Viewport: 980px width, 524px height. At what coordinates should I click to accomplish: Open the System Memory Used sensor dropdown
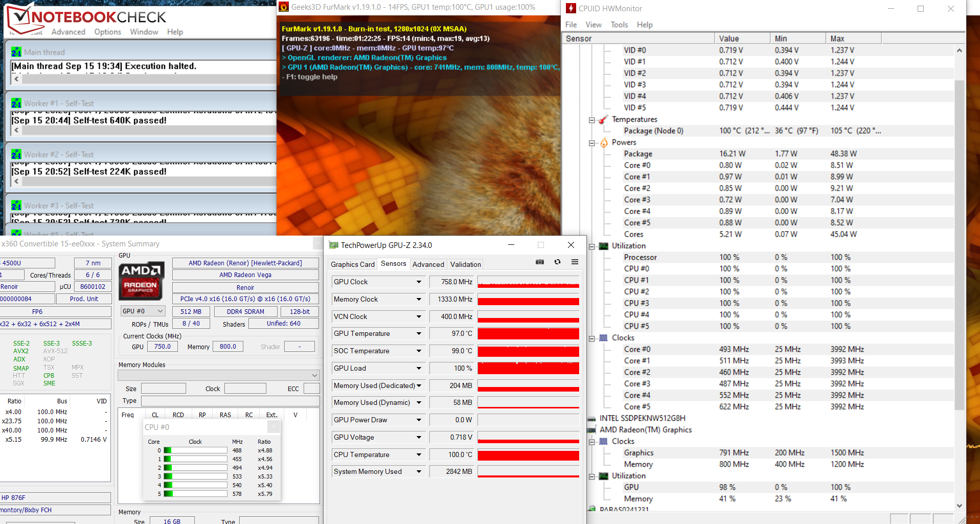(419, 471)
